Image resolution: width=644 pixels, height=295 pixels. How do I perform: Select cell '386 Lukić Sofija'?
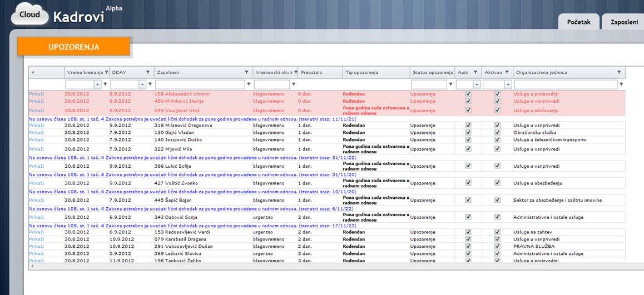204,166
